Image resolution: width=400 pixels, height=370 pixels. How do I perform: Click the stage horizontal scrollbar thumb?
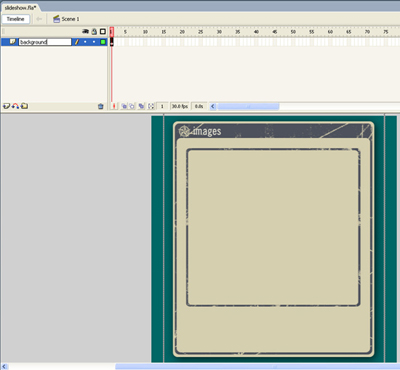pyautogui.click(x=257, y=367)
